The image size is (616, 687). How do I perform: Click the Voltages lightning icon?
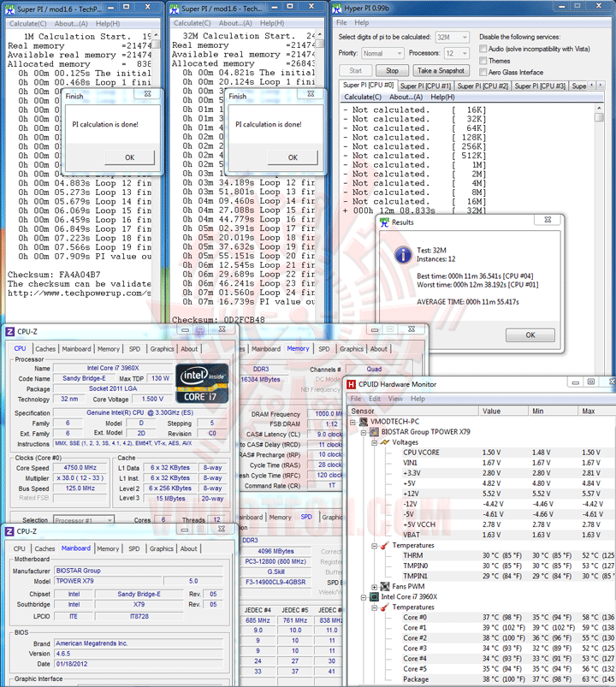point(385,442)
